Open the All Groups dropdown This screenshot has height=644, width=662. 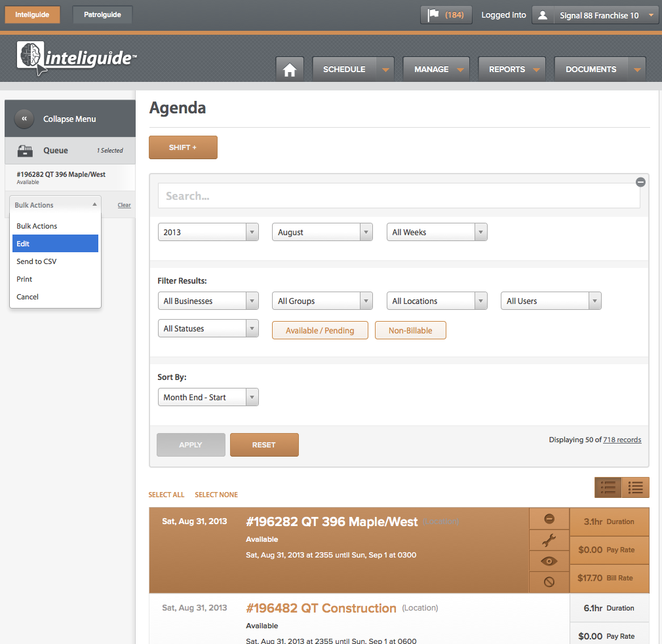tap(322, 301)
